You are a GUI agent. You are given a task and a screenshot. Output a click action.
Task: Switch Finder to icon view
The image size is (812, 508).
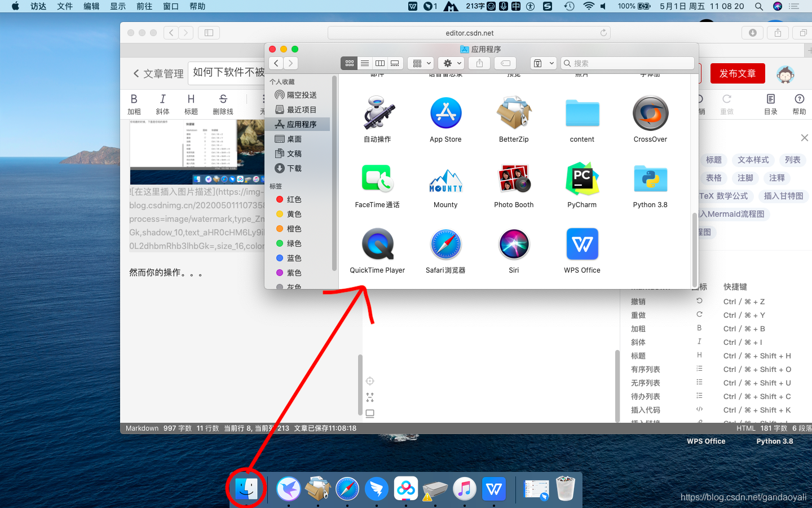(x=349, y=63)
